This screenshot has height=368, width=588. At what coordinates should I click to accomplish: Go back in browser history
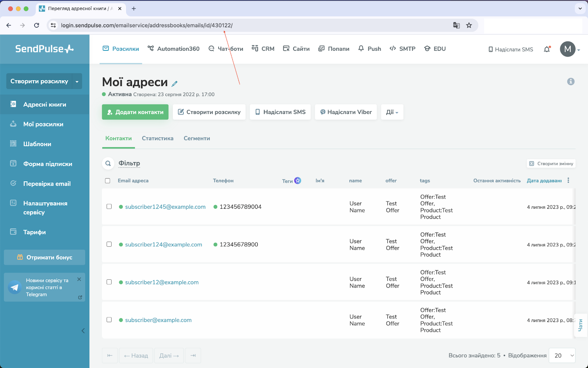[9, 25]
